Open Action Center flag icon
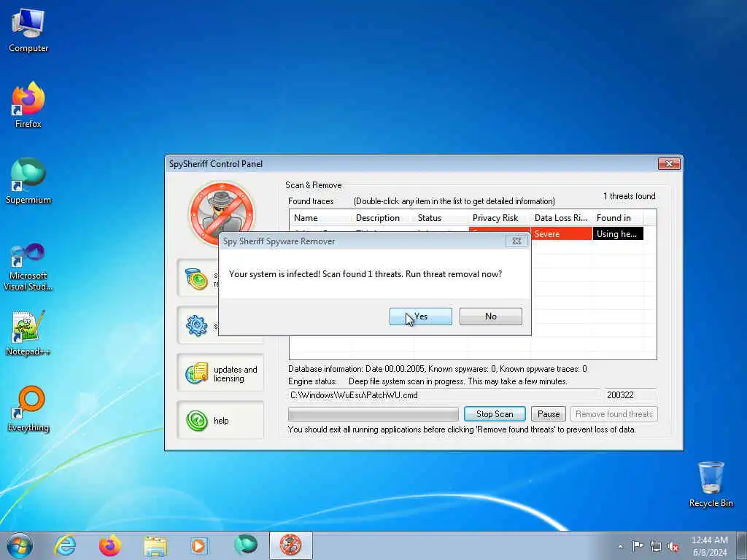Image resolution: width=747 pixels, height=560 pixels. tap(638, 546)
